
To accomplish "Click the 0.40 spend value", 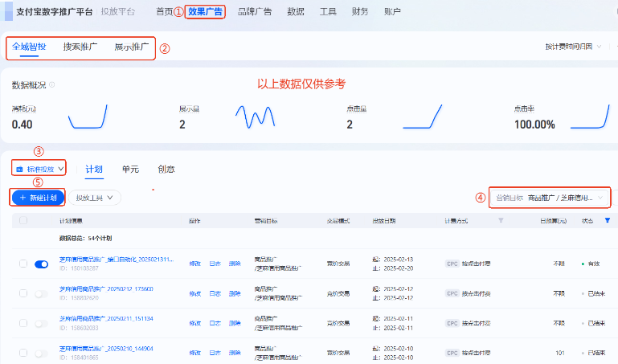I will click(x=22, y=125).
